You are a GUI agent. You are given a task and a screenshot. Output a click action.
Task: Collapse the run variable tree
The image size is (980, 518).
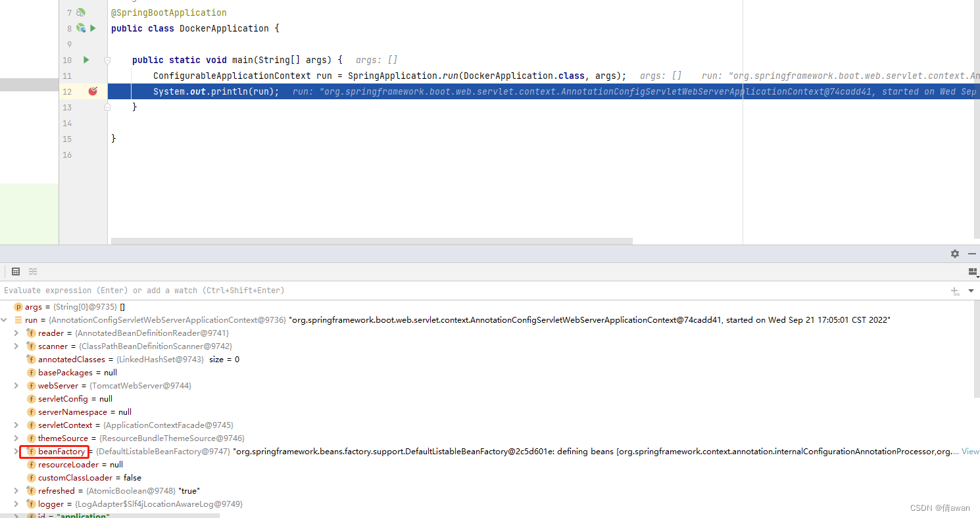click(x=5, y=319)
